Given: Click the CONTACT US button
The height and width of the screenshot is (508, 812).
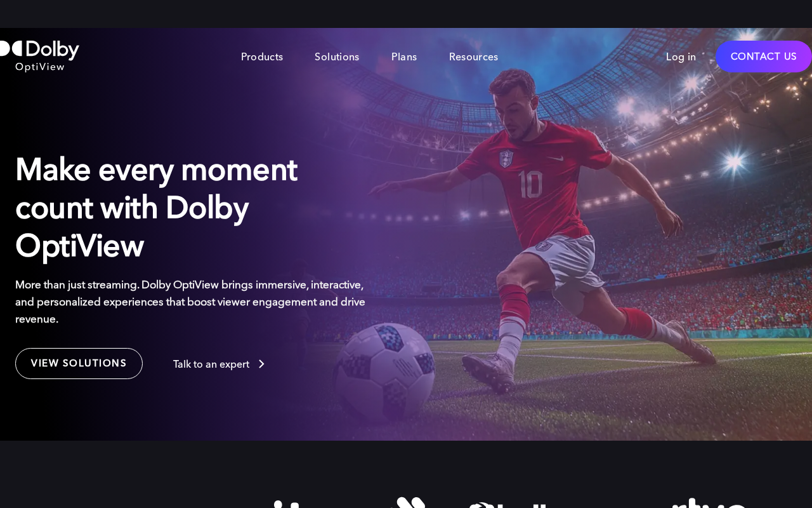Looking at the screenshot, I should tap(763, 57).
